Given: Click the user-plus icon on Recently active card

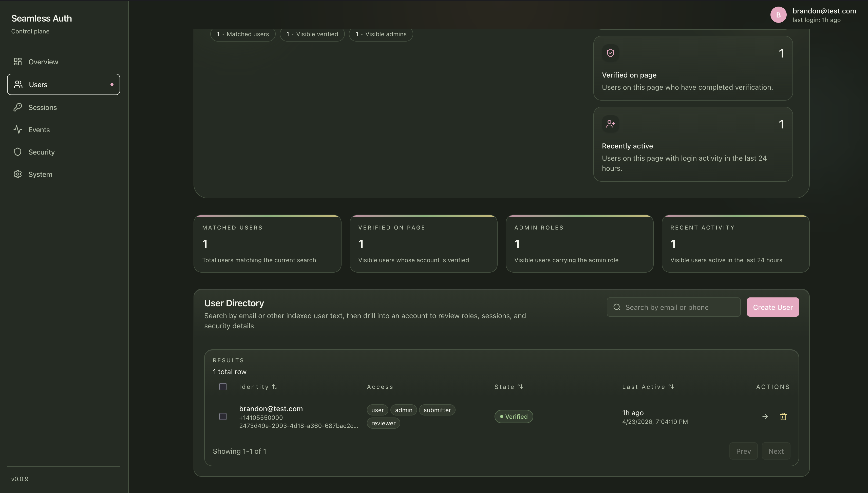Looking at the screenshot, I should point(610,124).
